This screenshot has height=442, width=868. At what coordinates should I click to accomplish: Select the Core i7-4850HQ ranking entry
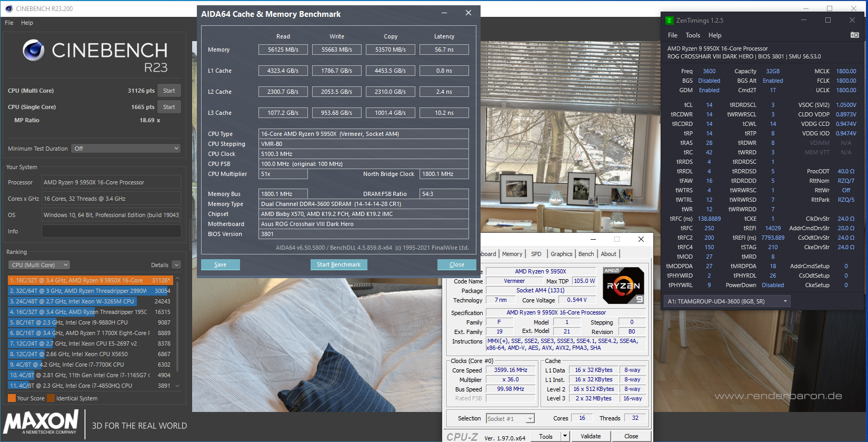(91, 386)
